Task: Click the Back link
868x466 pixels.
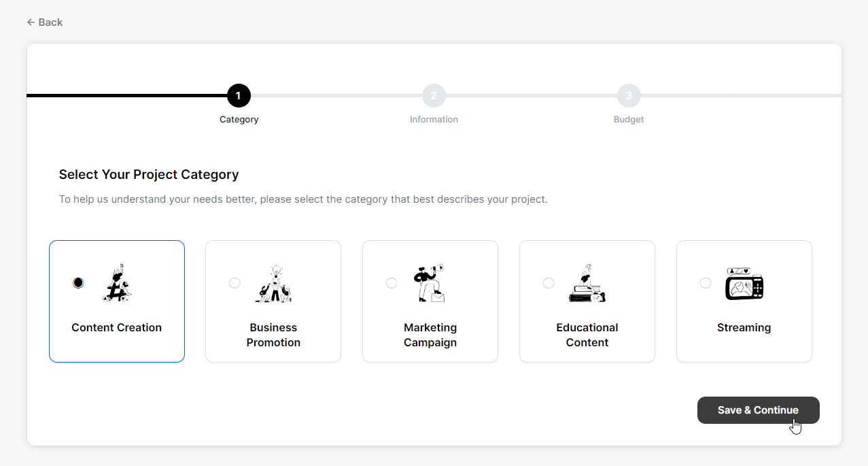Action: coord(45,22)
